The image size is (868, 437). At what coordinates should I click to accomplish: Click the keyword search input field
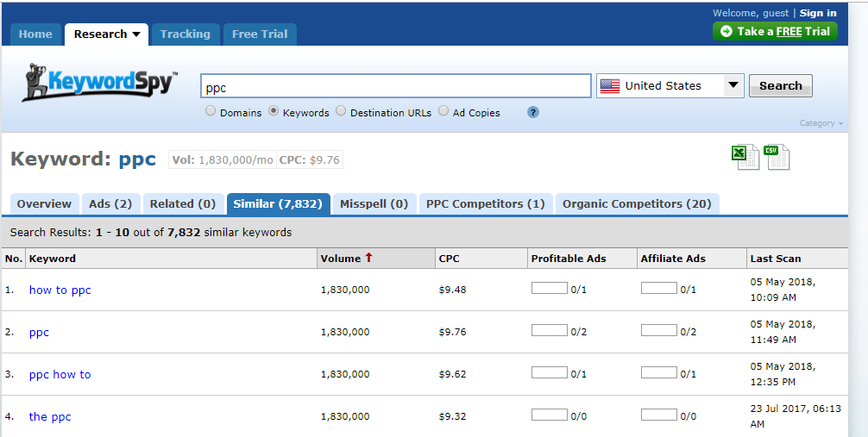pyautogui.click(x=395, y=86)
